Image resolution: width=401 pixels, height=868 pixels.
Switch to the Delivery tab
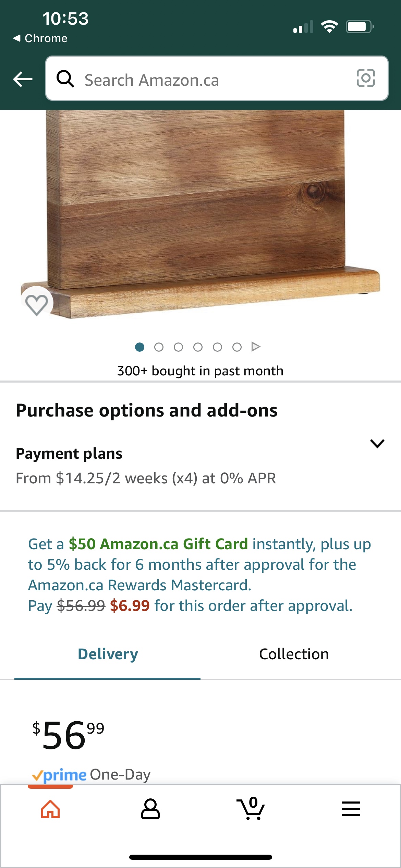(x=108, y=654)
